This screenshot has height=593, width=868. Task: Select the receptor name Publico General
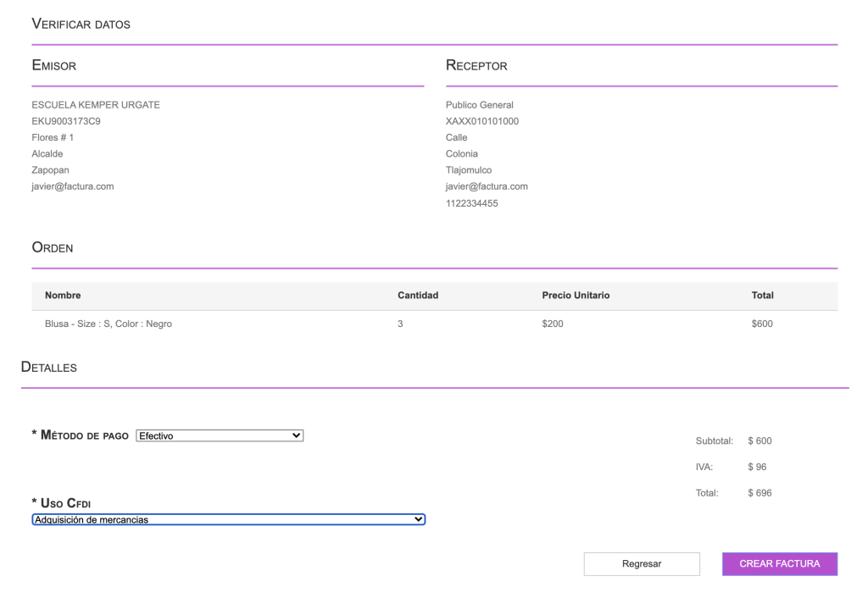[x=480, y=105]
